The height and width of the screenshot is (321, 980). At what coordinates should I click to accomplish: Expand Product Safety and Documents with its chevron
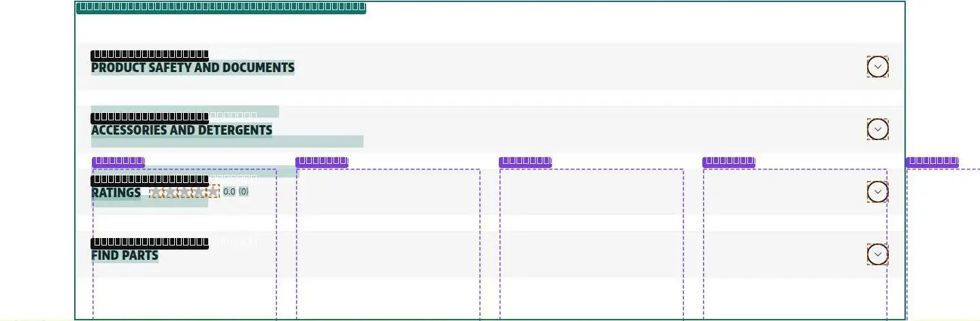point(878,67)
